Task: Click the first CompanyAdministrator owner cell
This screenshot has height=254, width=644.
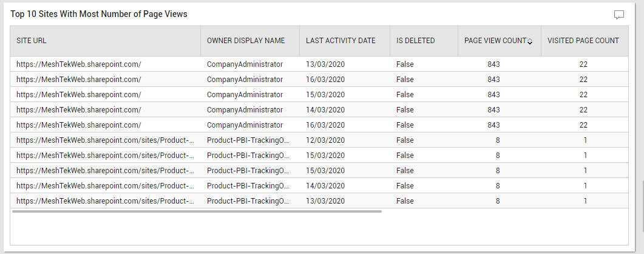Action: [x=245, y=64]
